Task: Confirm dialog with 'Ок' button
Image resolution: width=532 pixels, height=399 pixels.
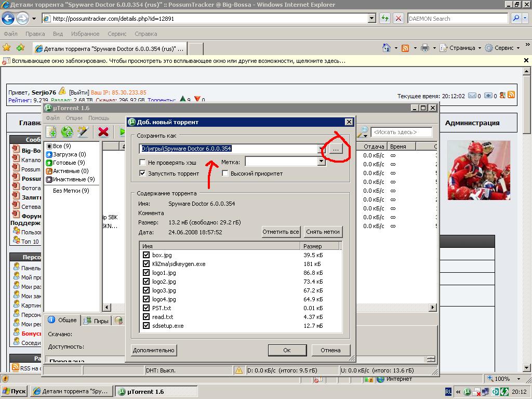Action: [x=287, y=350]
